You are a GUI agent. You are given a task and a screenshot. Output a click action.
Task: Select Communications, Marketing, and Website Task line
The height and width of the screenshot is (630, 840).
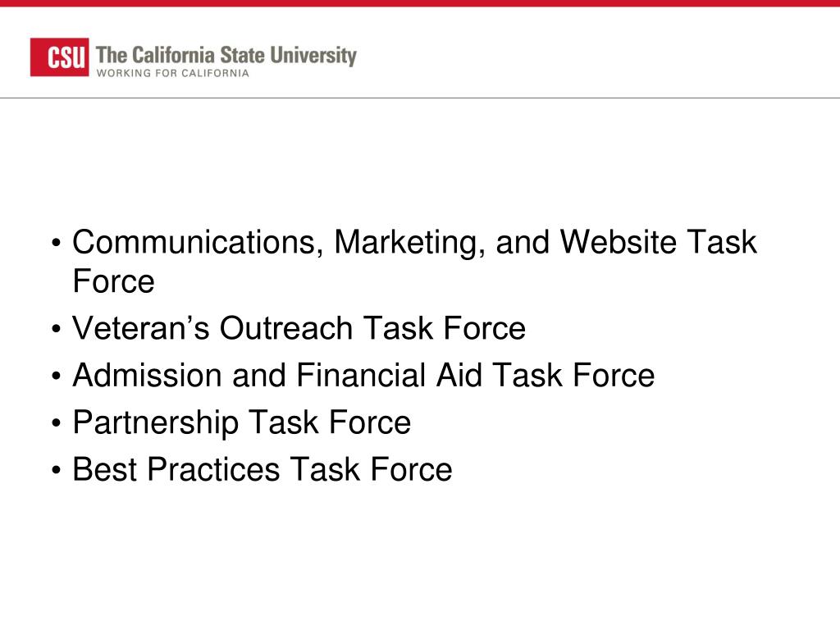414,243
